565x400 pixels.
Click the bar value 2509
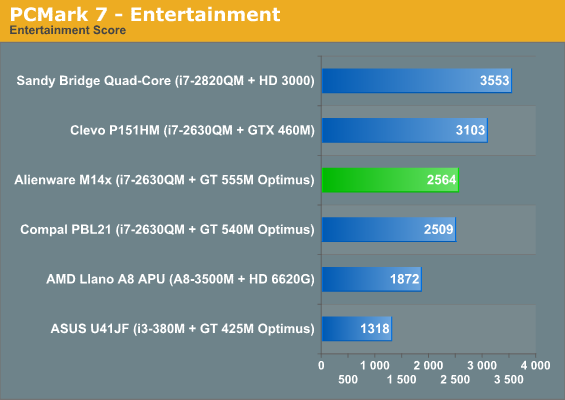[438, 229]
